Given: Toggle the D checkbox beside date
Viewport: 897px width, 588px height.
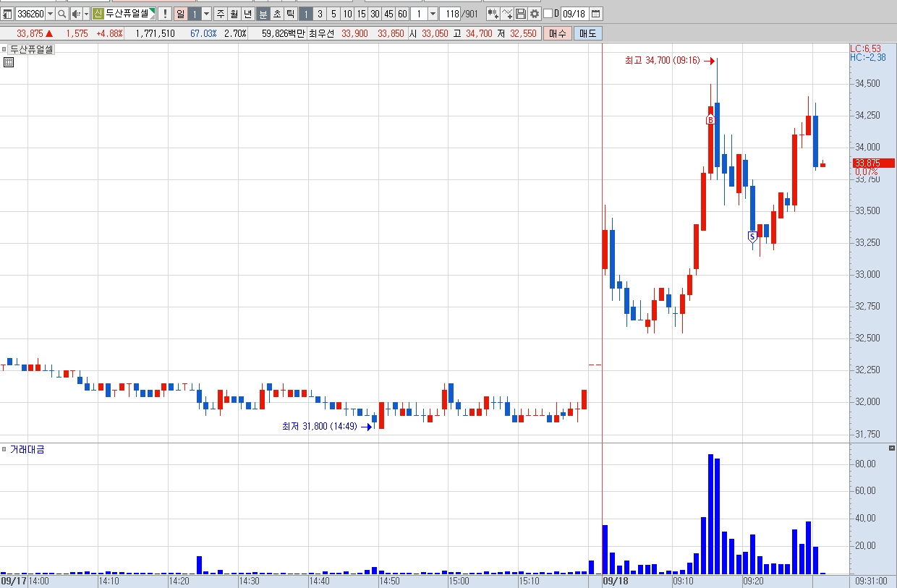Looking at the screenshot, I should [x=548, y=14].
